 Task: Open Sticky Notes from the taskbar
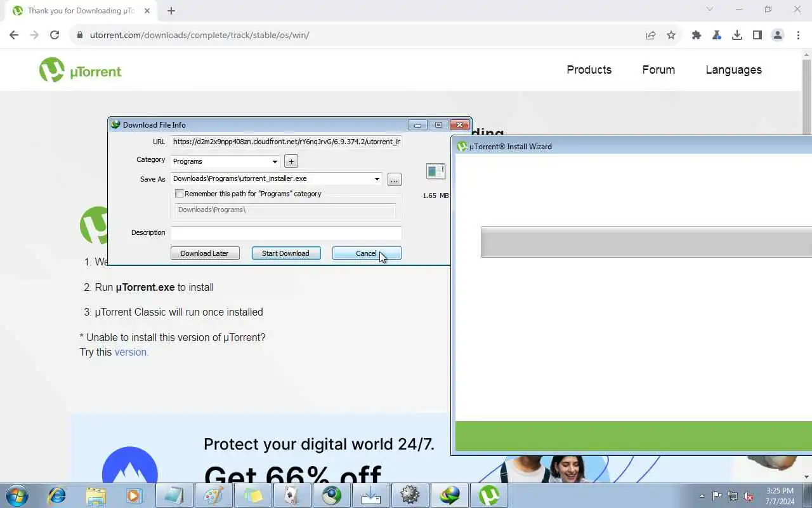click(x=252, y=495)
